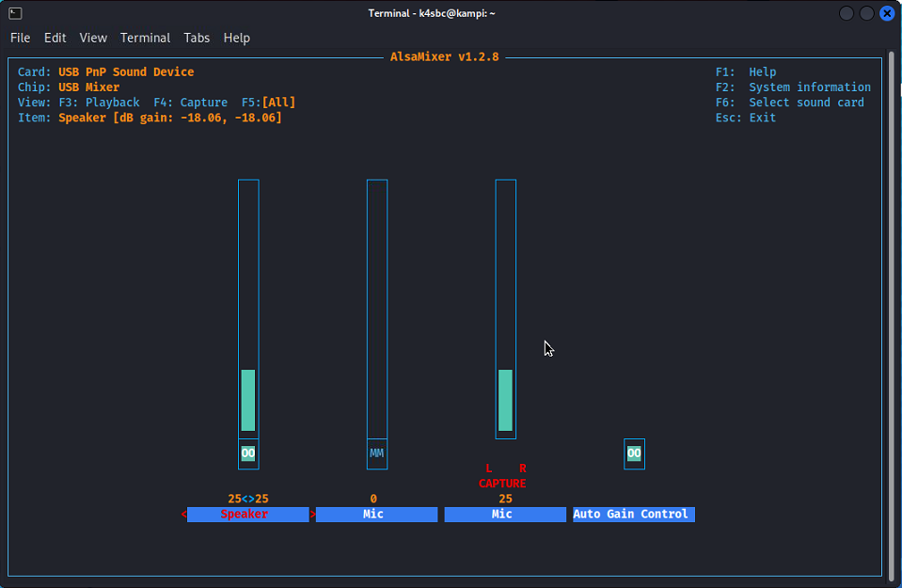
Task: Open the Tabs menu
Action: [197, 38]
